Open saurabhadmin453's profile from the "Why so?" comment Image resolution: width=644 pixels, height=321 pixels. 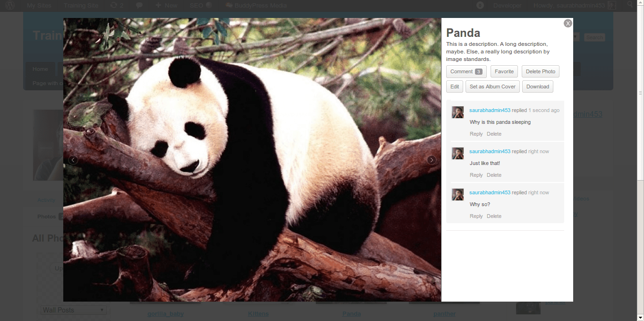pyautogui.click(x=490, y=192)
